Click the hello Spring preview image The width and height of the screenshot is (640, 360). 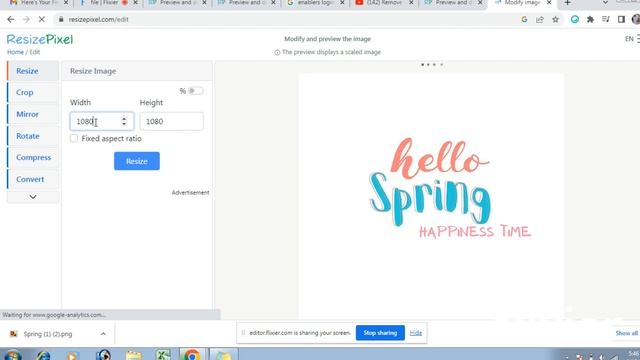click(431, 196)
